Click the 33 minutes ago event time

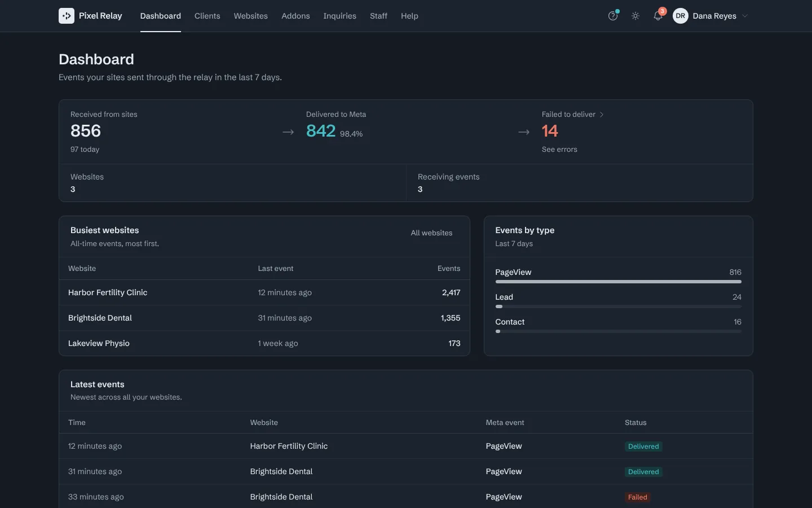click(x=96, y=497)
